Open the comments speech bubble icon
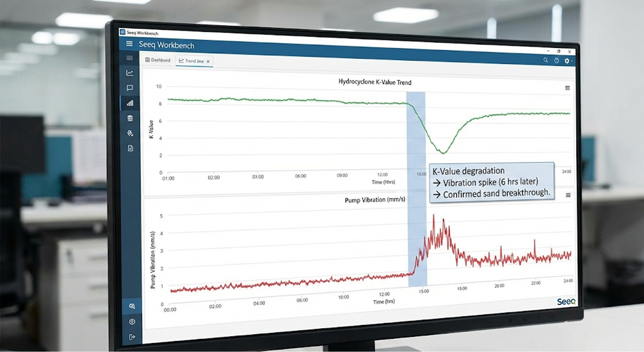This screenshot has width=644, height=352. click(x=130, y=88)
